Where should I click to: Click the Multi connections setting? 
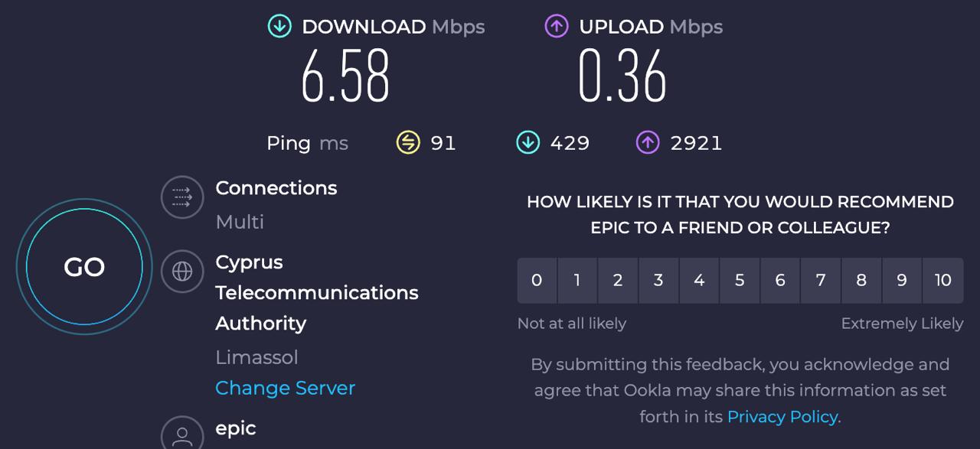(x=240, y=222)
